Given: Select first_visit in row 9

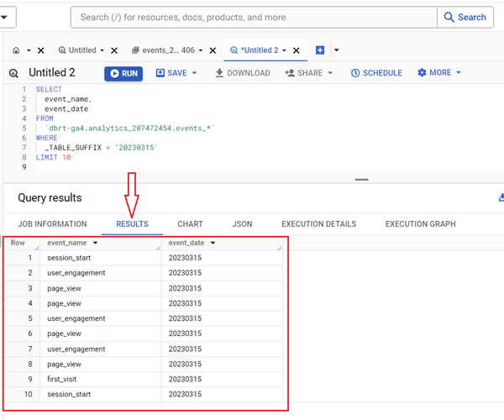Looking at the screenshot, I should coord(61,379).
